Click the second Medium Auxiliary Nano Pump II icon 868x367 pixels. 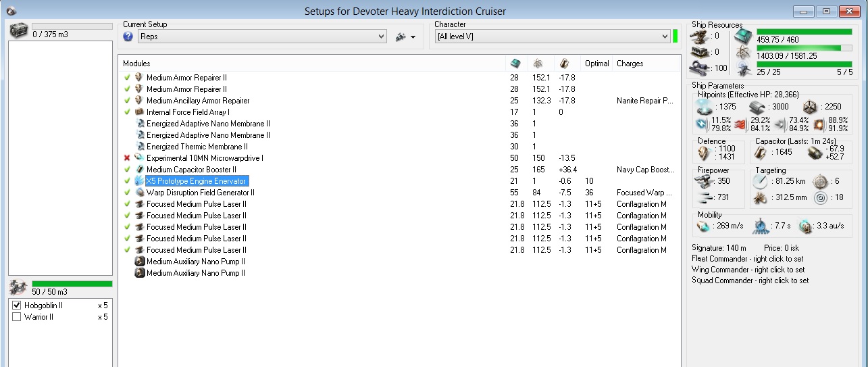click(x=140, y=273)
